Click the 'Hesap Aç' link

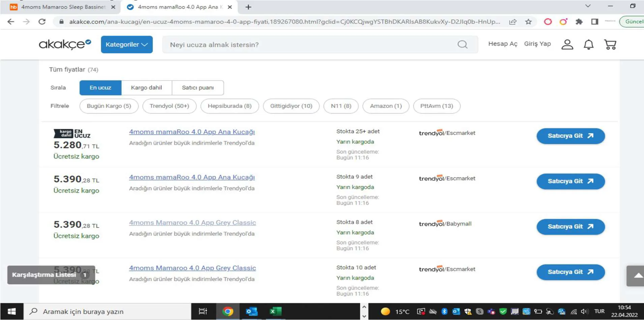click(x=503, y=44)
